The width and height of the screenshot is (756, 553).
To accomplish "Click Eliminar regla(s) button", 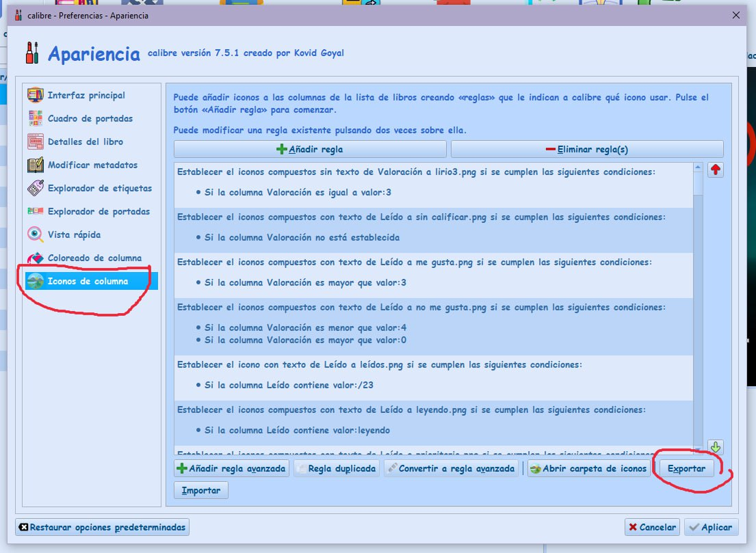I will tap(587, 149).
